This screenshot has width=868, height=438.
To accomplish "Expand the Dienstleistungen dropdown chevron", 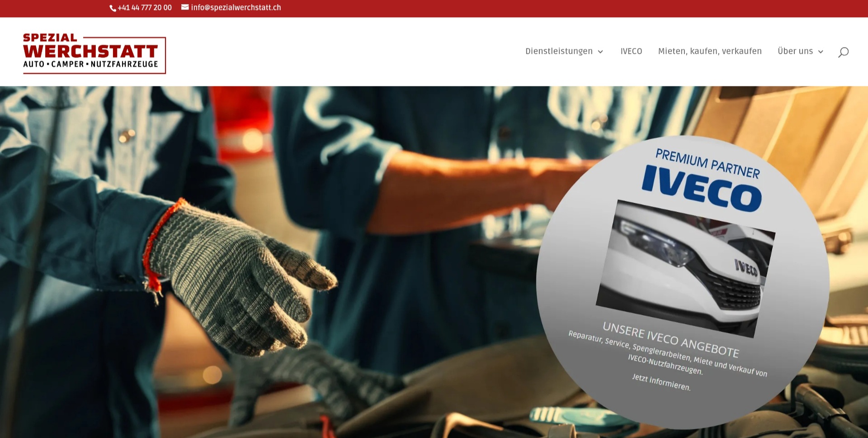I will [x=600, y=52].
